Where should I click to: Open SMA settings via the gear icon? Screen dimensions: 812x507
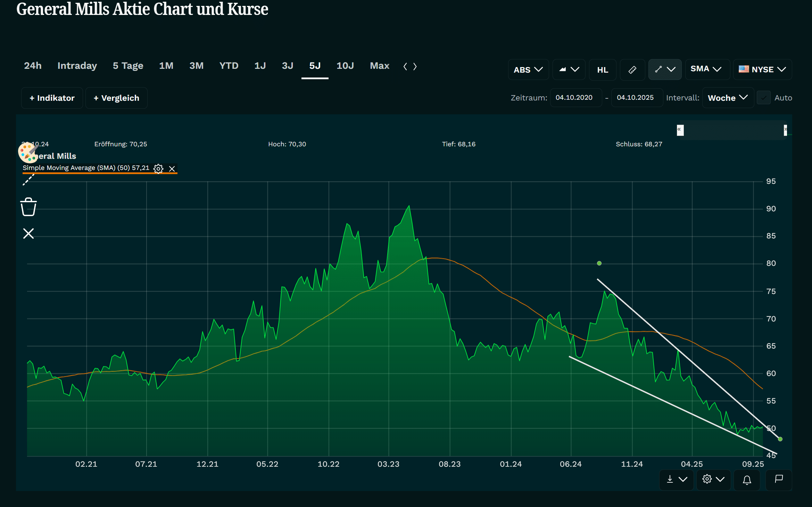pos(158,169)
